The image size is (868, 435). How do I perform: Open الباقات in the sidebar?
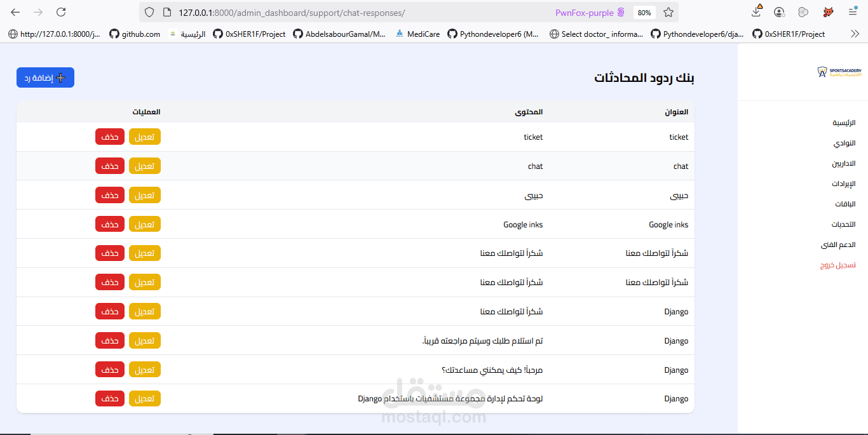tap(845, 204)
